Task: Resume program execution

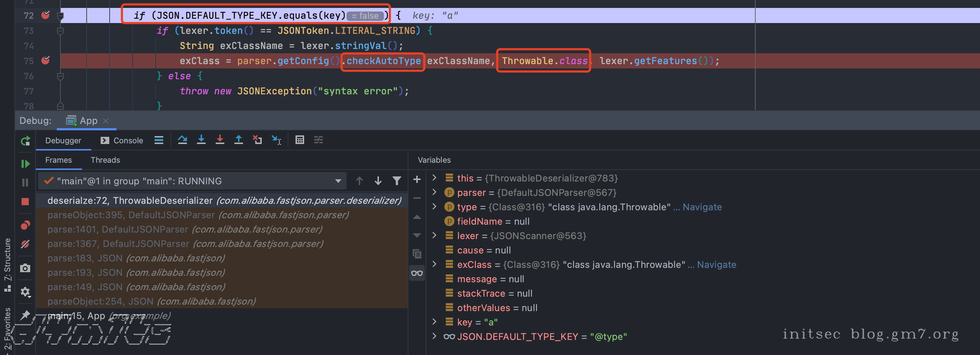Action: (x=25, y=164)
